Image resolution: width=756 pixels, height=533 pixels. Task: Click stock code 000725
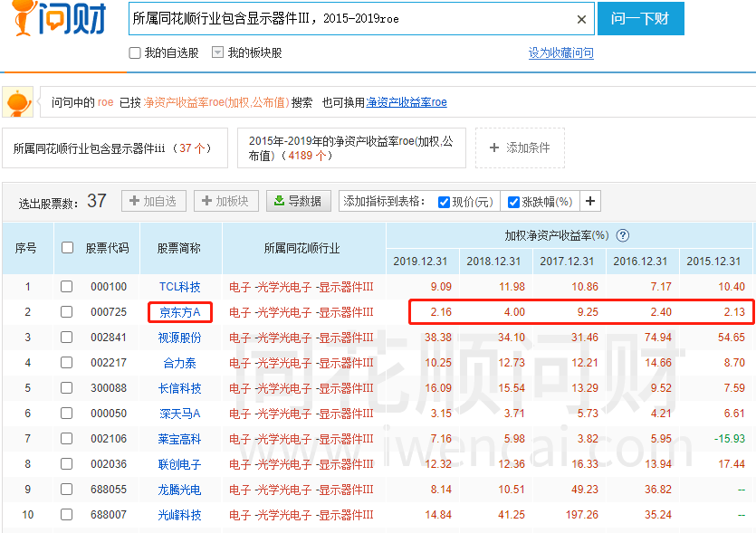point(109,312)
